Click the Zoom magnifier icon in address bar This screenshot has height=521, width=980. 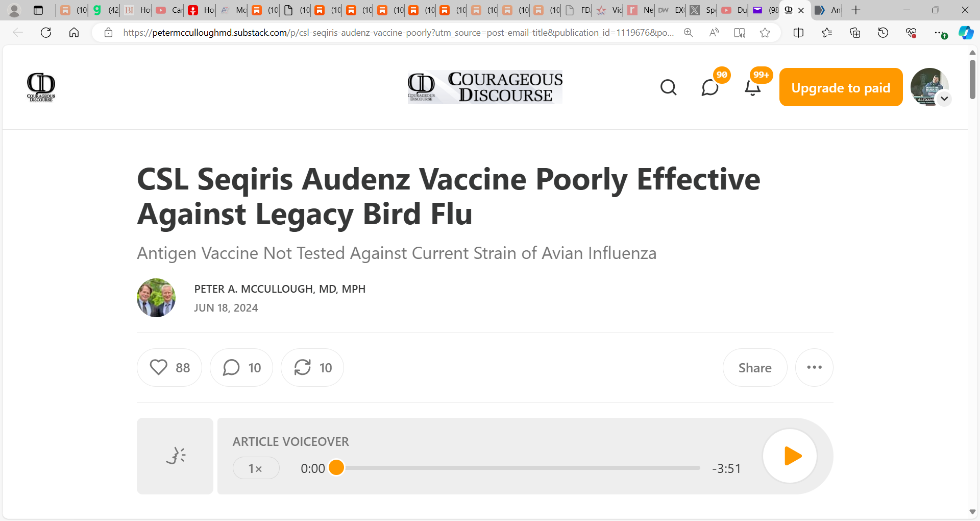(689, 33)
